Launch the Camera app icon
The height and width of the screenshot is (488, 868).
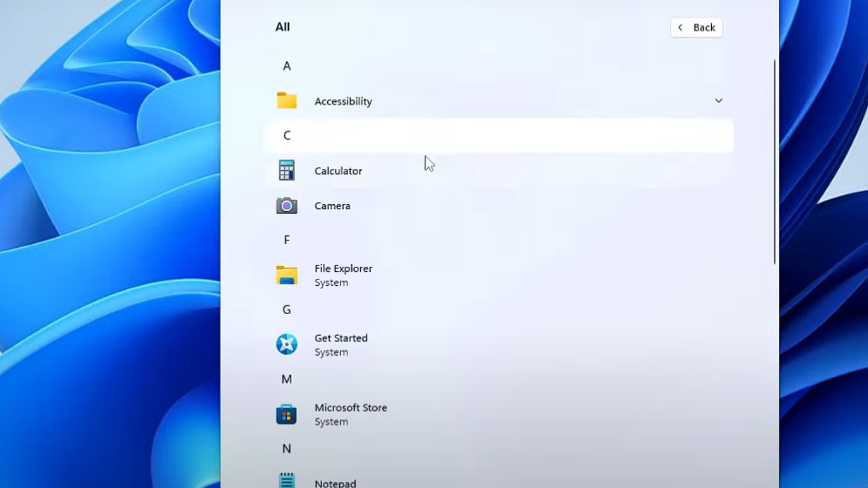(287, 206)
